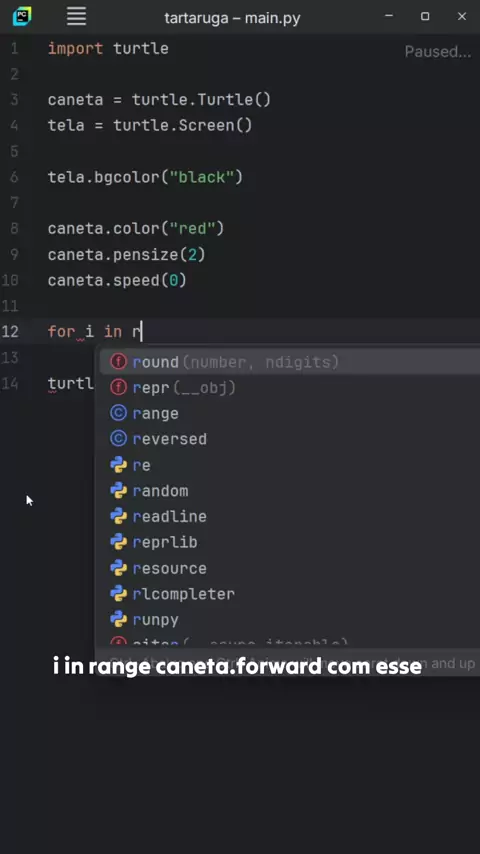Select the round function suggestion
Screen dimensions: 480x854
click(x=289, y=362)
